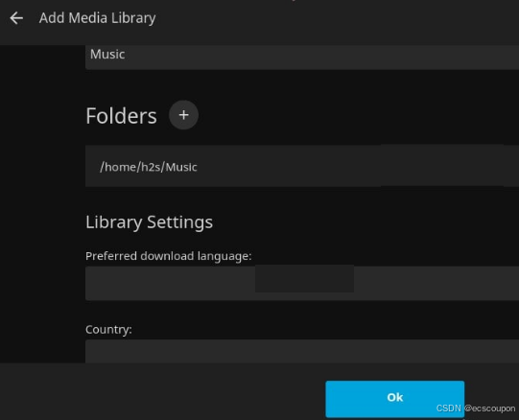This screenshot has width=519, height=420.
Task: Click the Preferred download language label
Action: point(169,256)
